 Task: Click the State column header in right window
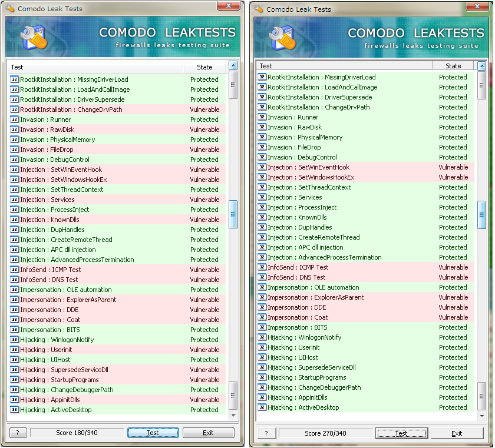(453, 65)
